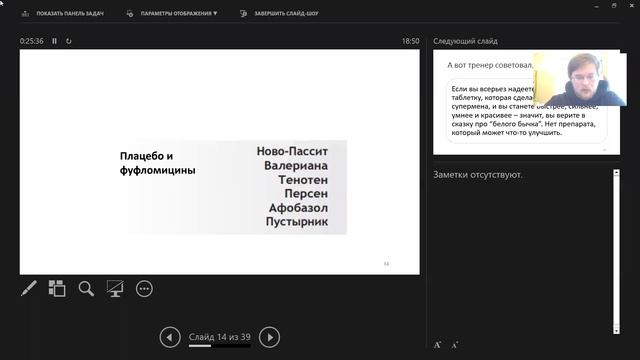Click elapsed timer 0:25:36
Screen dimensions: 640x360
[31, 41]
